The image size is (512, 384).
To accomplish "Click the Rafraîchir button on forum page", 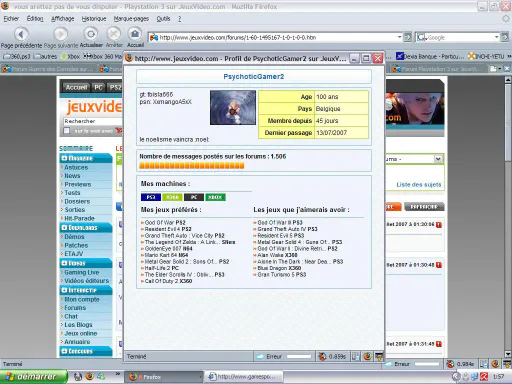I will click(x=424, y=207).
